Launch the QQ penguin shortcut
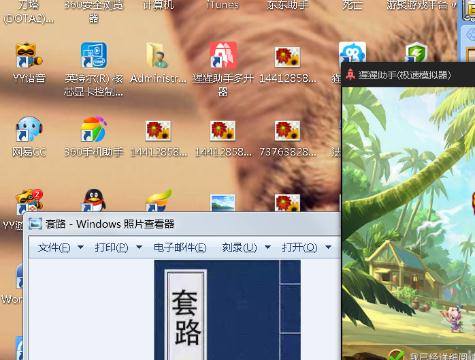The image size is (475, 360). pyautogui.click(x=94, y=200)
